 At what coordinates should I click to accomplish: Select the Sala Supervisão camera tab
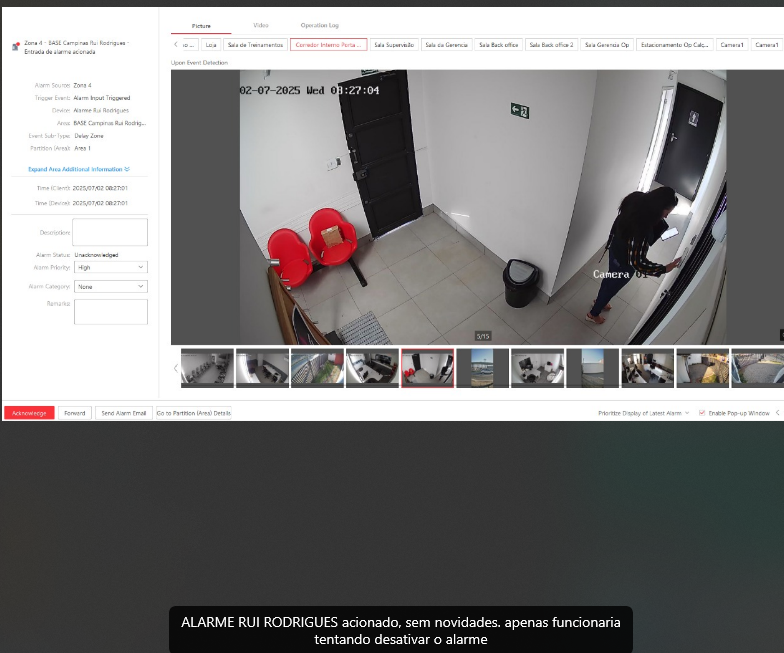pos(394,44)
